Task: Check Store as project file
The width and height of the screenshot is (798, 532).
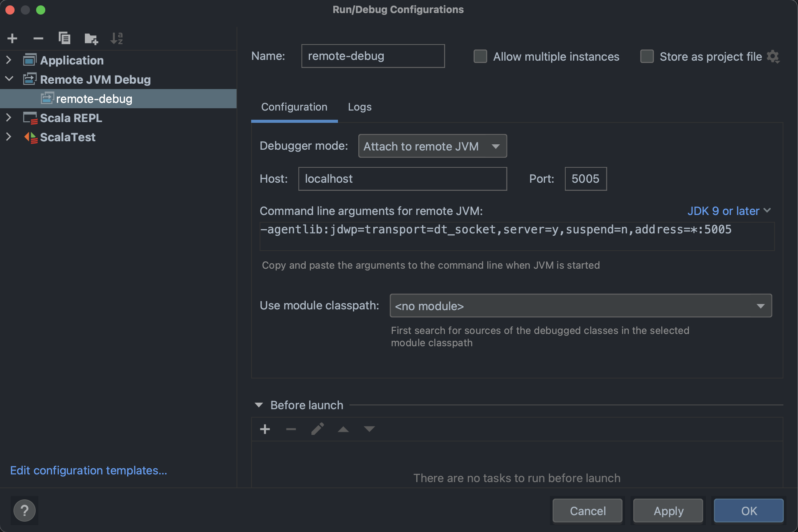Action: coord(647,56)
